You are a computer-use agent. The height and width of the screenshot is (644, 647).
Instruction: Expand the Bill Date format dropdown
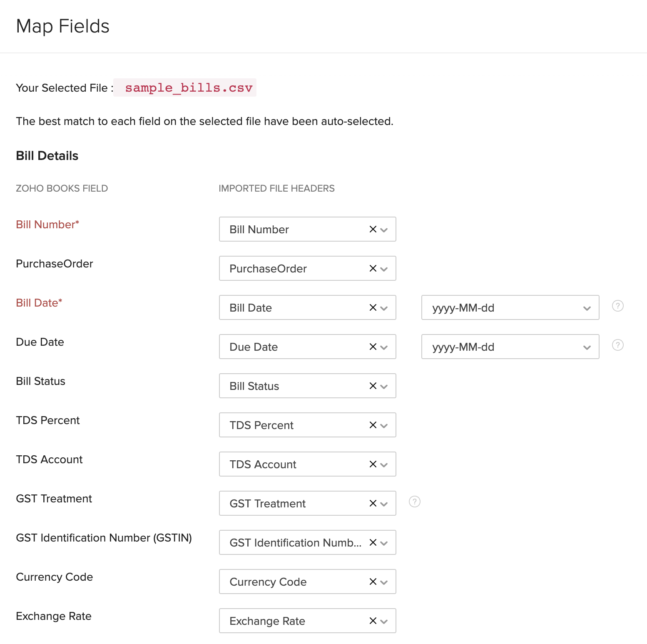point(587,308)
